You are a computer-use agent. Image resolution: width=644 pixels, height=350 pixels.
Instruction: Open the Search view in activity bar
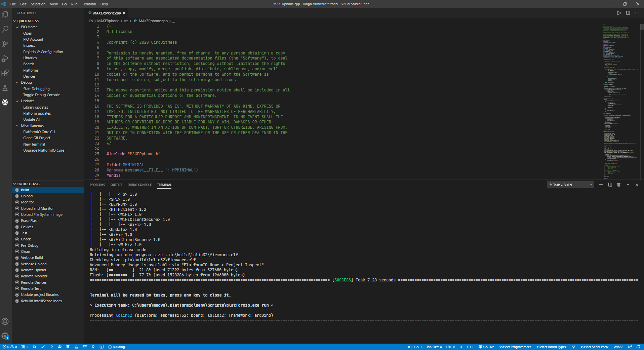[5, 29]
